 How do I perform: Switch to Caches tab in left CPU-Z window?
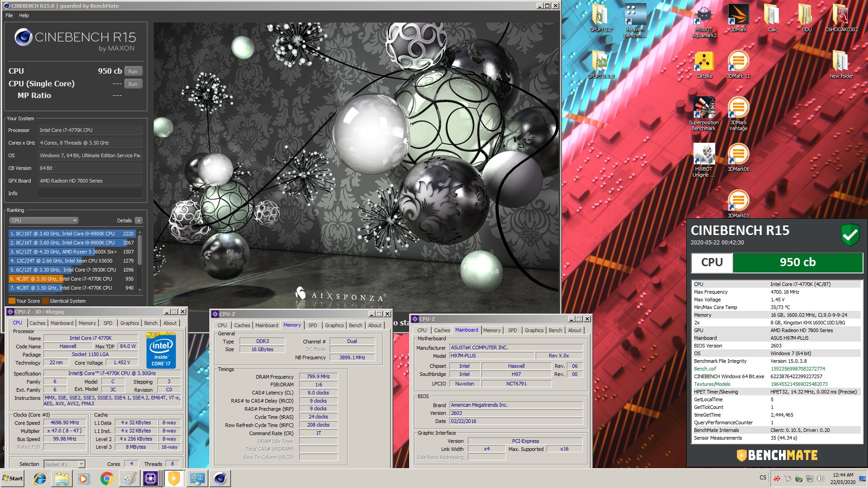tap(37, 323)
